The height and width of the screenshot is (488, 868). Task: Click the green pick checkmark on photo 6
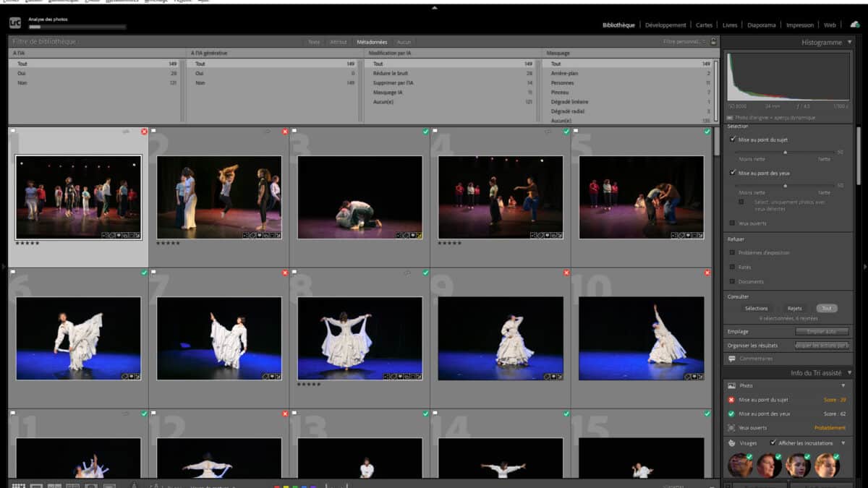tap(144, 273)
